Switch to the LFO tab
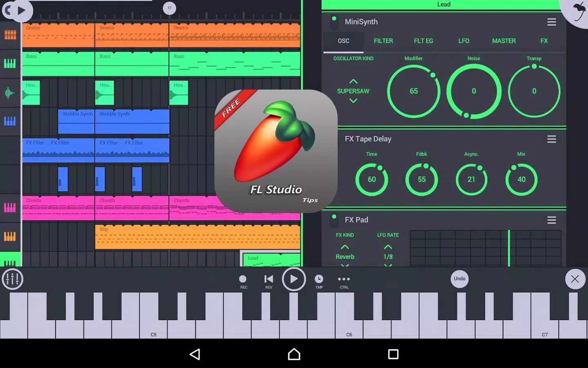Viewport: 588px width, 368px height. [464, 41]
